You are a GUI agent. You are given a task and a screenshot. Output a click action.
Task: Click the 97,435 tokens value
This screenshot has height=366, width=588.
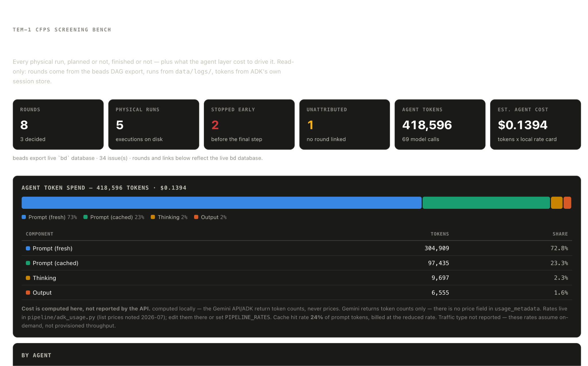tap(438, 263)
